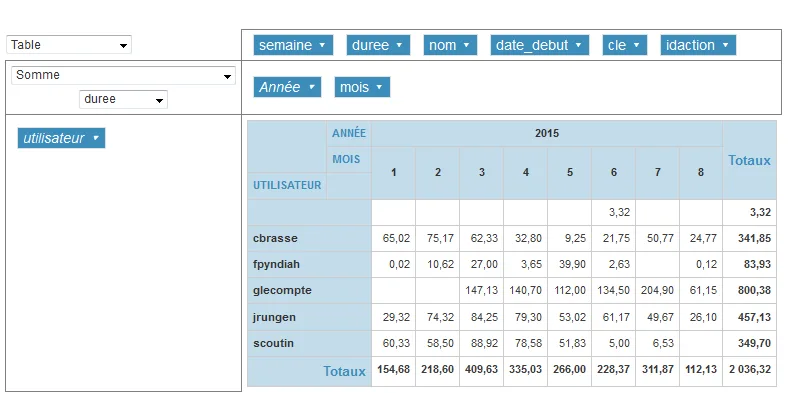Select the jrungen row header
Viewport: 790px width, 393px height.
309,317
